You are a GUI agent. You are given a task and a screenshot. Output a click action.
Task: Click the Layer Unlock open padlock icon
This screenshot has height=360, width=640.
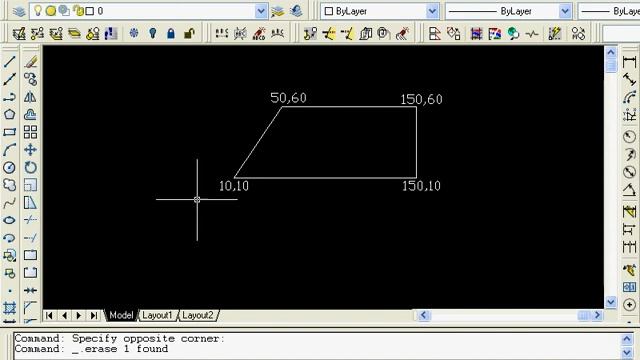(189, 33)
